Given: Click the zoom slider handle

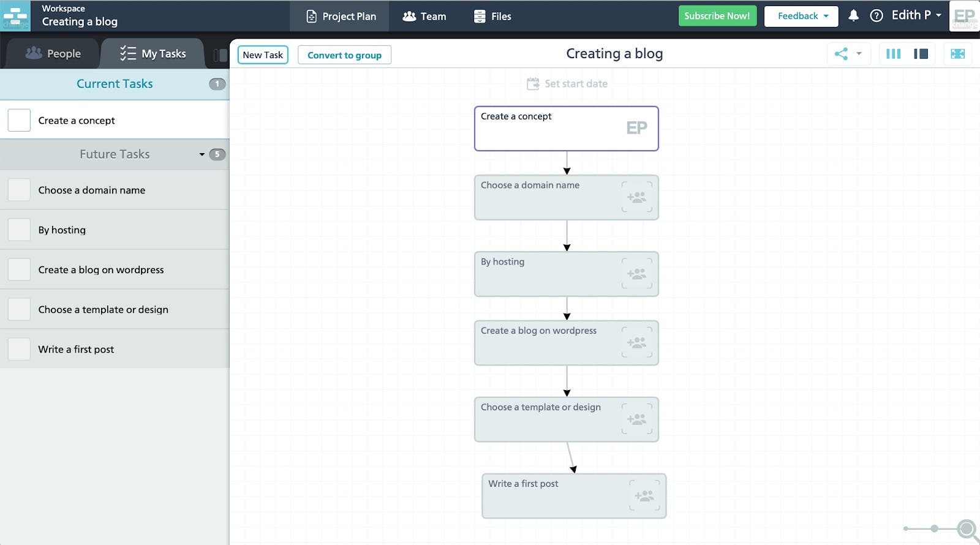Looking at the screenshot, I should (934, 528).
